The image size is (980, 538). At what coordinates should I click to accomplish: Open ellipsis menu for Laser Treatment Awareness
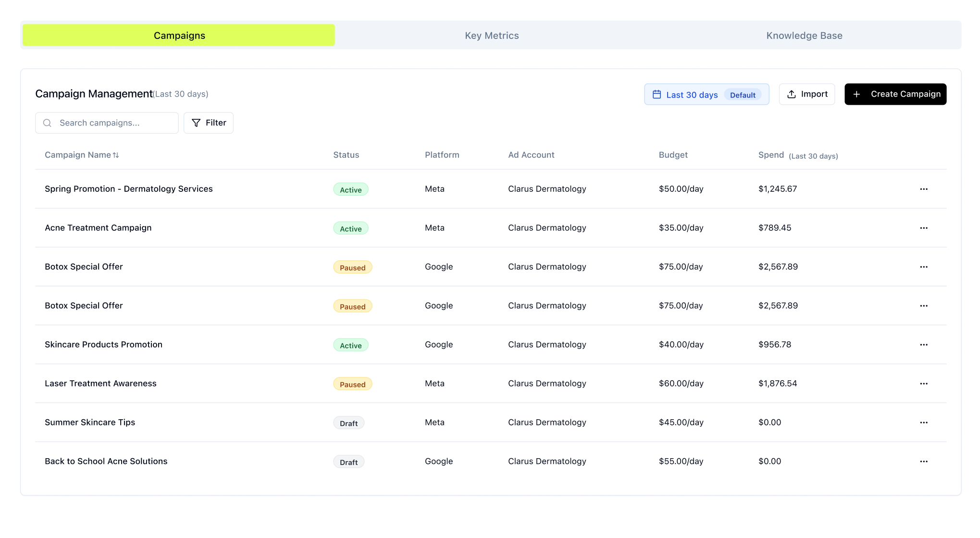pyautogui.click(x=923, y=384)
